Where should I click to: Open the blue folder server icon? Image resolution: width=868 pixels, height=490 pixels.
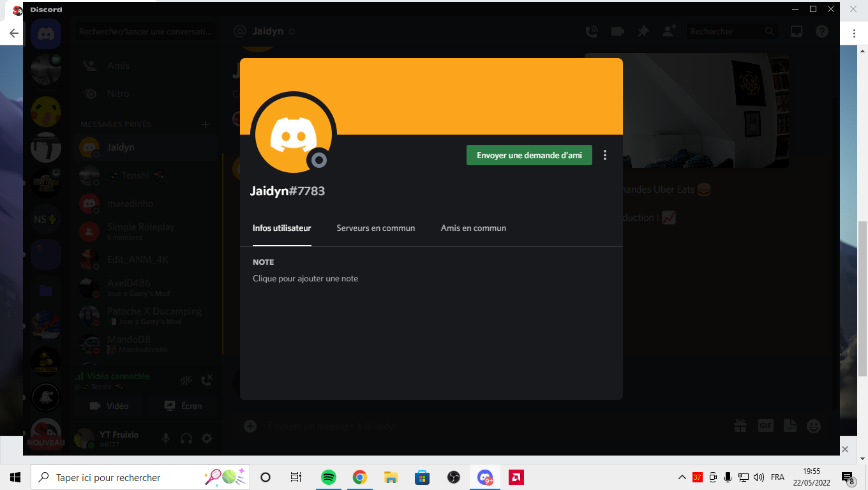(46, 290)
